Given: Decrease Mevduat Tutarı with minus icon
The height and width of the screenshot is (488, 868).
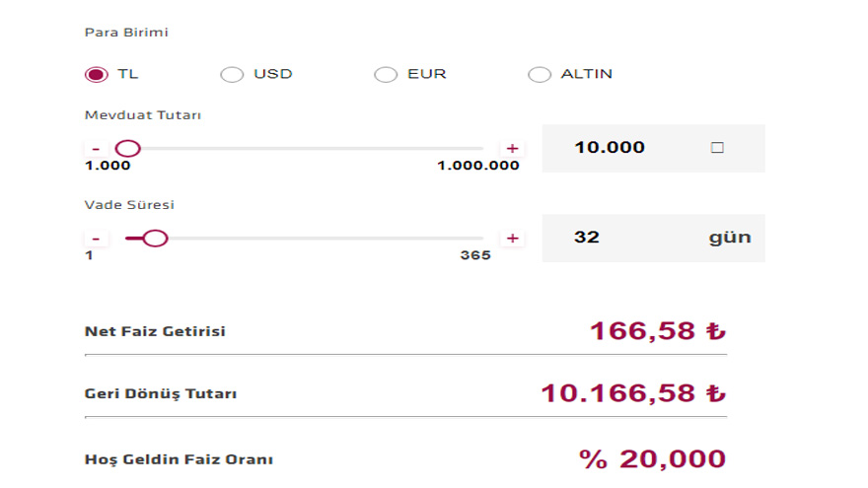Looking at the screenshot, I should [96, 148].
